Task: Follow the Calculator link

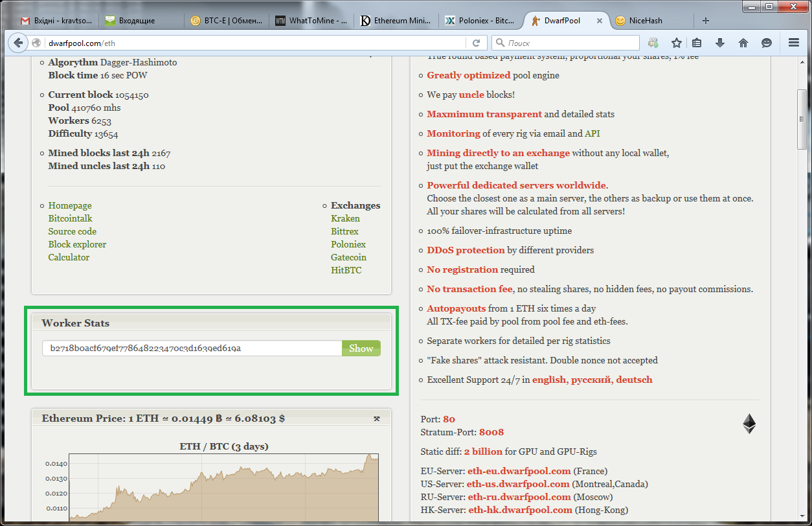Action: [69, 257]
